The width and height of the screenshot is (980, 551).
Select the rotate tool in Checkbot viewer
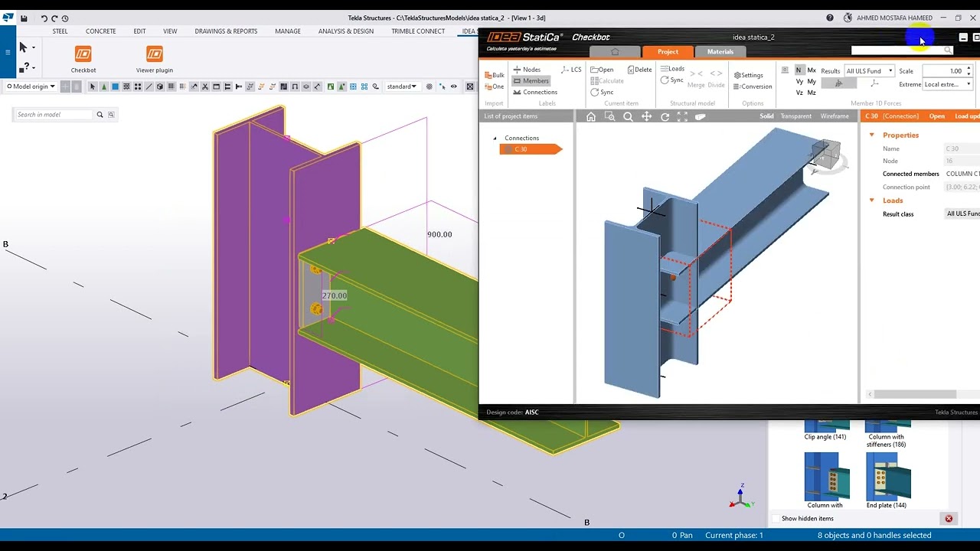tap(665, 116)
